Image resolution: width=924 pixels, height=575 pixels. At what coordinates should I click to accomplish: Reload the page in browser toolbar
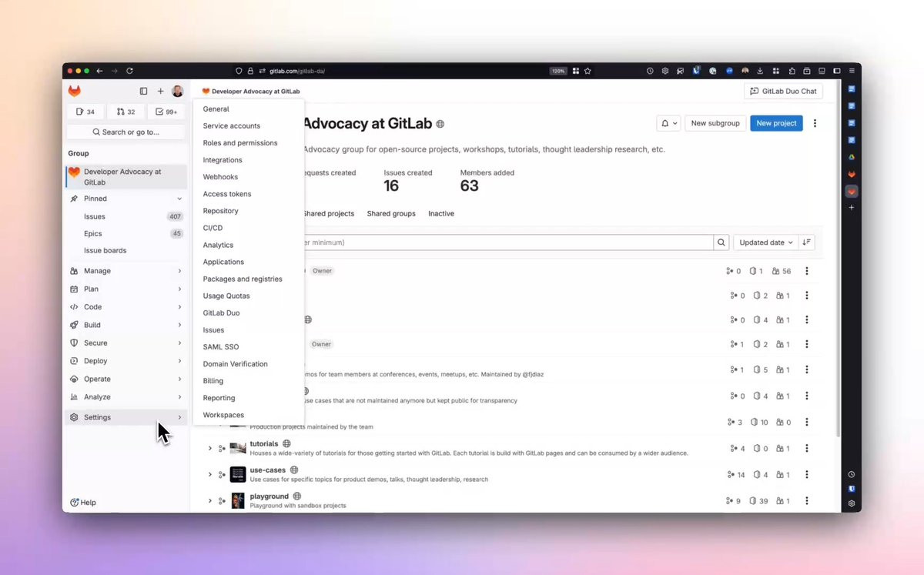coord(129,71)
